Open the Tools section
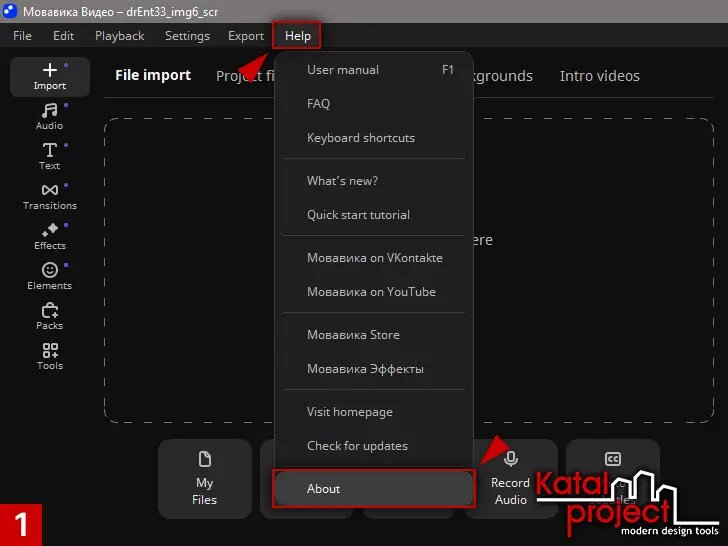The height and width of the screenshot is (546, 728). pyautogui.click(x=50, y=356)
